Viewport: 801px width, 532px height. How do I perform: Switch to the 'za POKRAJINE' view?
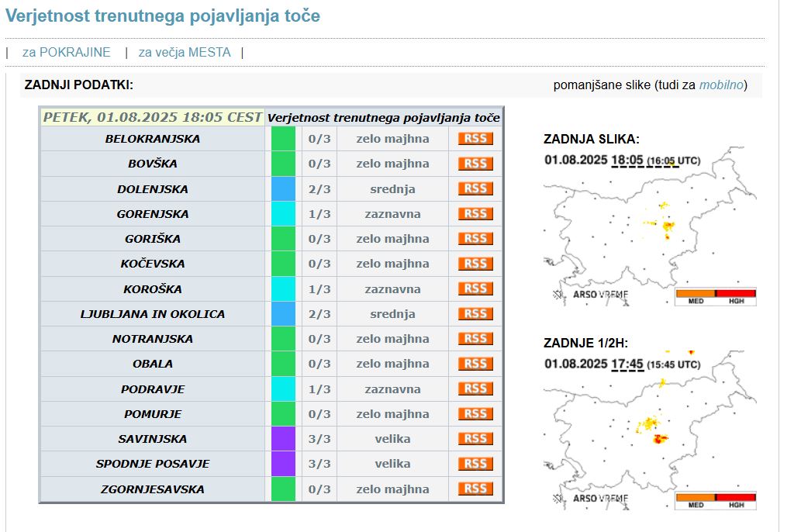point(66,53)
